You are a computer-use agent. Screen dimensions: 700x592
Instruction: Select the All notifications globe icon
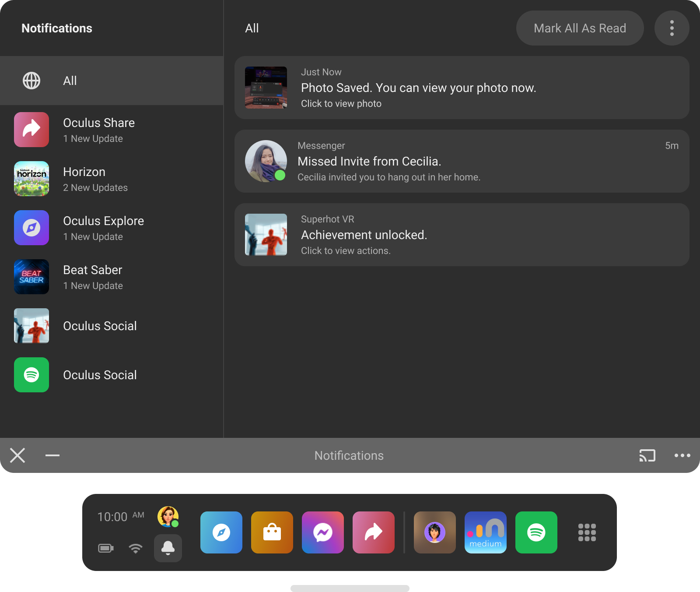point(31,81)
